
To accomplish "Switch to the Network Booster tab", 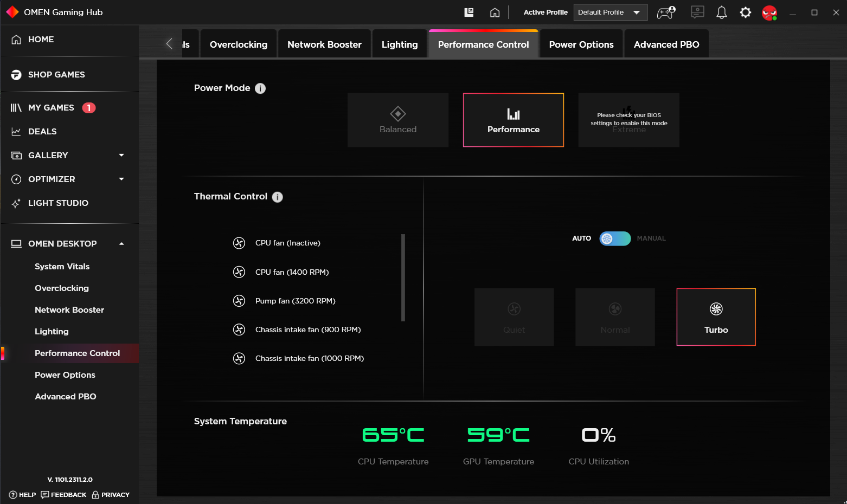I will pos(324,44).
